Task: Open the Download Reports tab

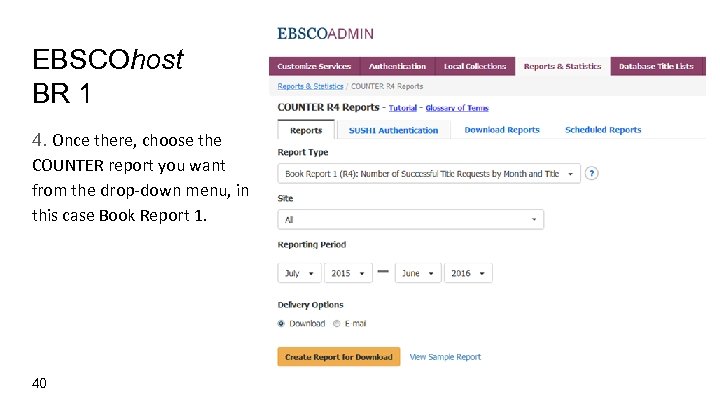Action: point(502,130)
